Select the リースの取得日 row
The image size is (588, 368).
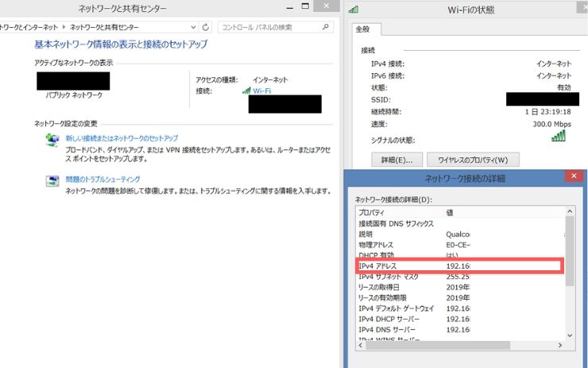pyautogui.click(x=461, y=288)
